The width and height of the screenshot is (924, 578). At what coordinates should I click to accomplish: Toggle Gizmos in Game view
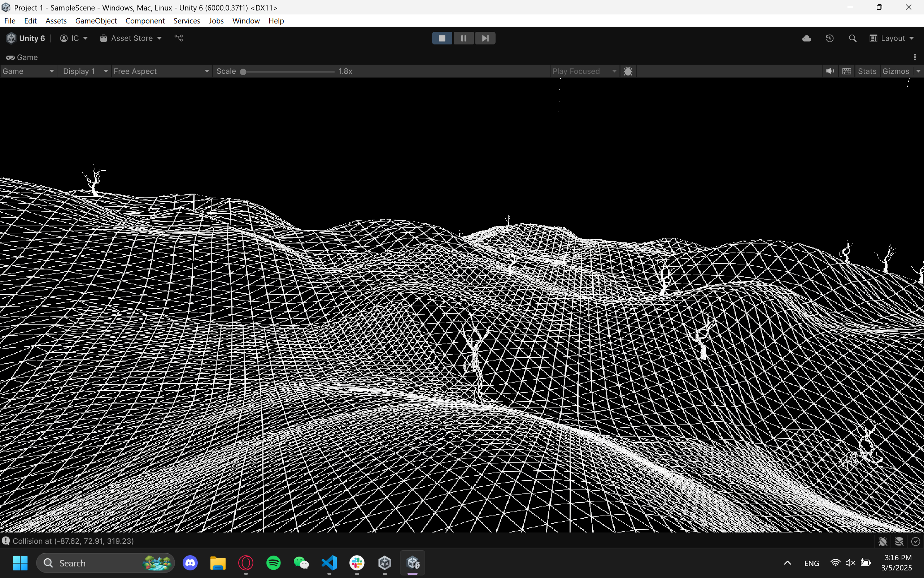pyautogui.click(x=896, y=71)
